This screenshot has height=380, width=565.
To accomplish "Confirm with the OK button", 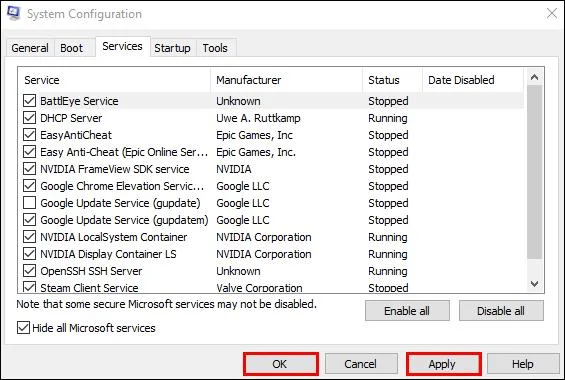I will click(281, 364).
